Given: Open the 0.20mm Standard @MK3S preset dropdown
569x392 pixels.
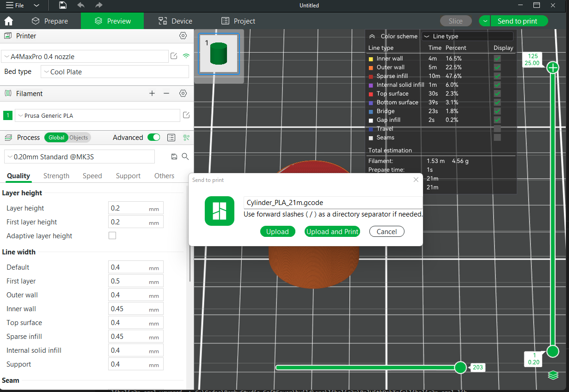Looking at the screenshot, I should pyautogui.click(x=79, y=157).
